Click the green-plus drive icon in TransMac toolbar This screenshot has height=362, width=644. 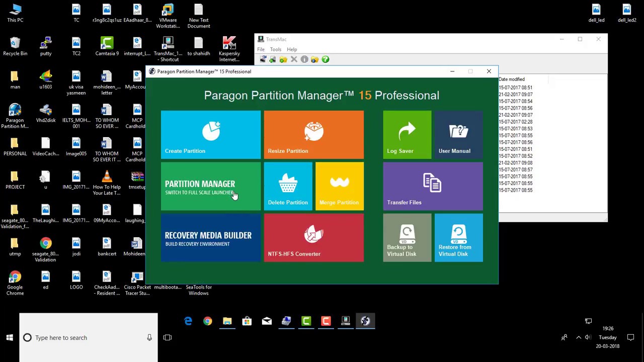click(273, 59)
